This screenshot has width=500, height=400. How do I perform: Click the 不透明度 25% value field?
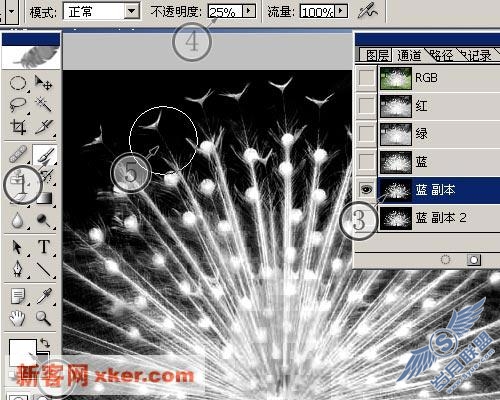coord(226,12)
